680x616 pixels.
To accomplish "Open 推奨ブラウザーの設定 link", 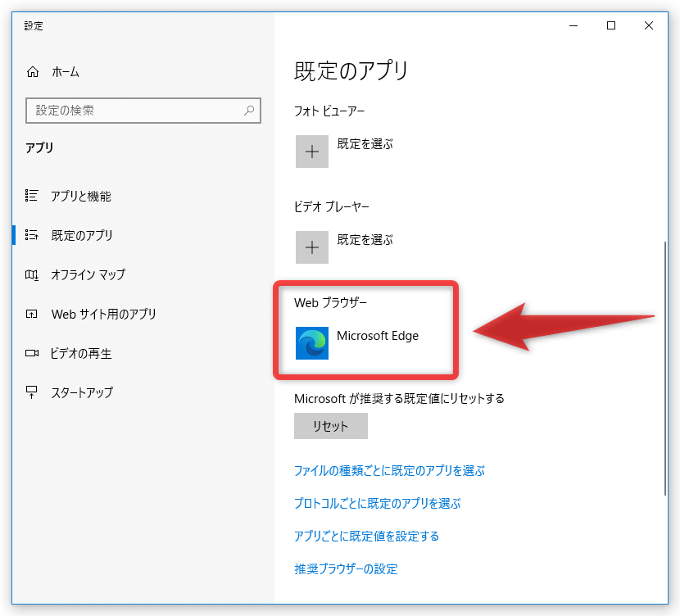I will pos(346,568).
